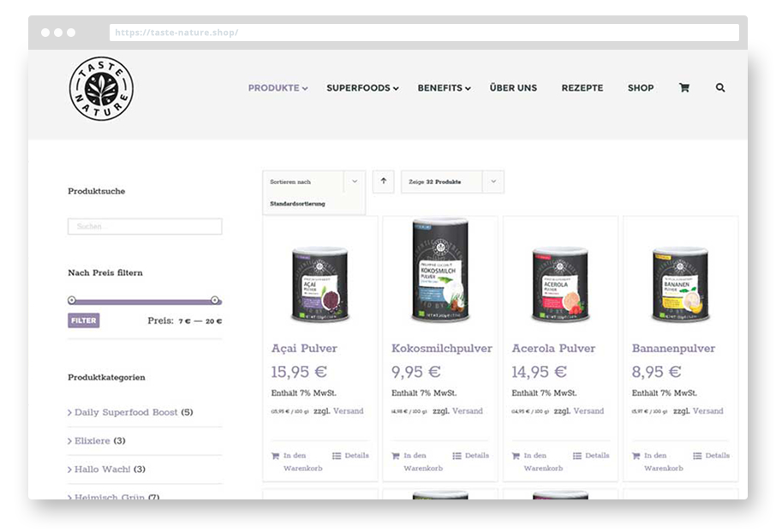Screen dimensions: 782x532
Task: Click the Filter button
Action: [x=84, y=320]
